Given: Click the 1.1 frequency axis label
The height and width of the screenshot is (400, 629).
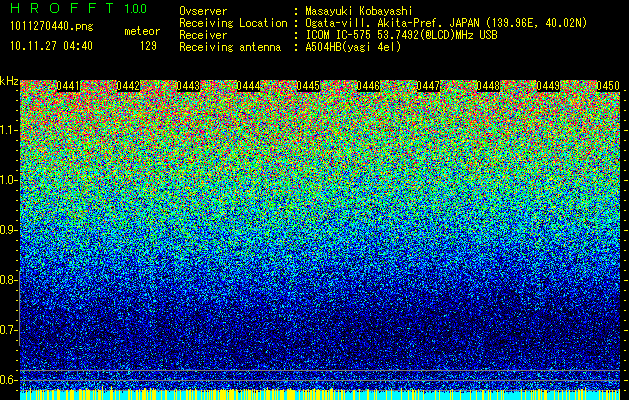Looking at the screenshot, I should 8,130.
